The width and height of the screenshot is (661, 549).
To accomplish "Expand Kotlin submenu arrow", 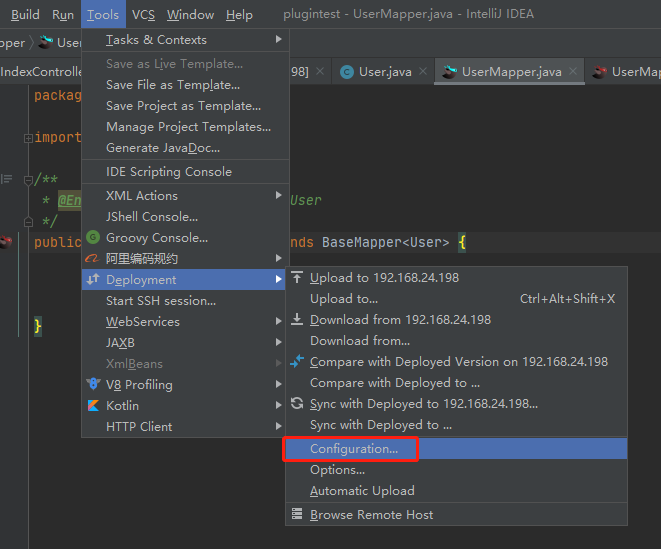I will (x=278, y=405).
